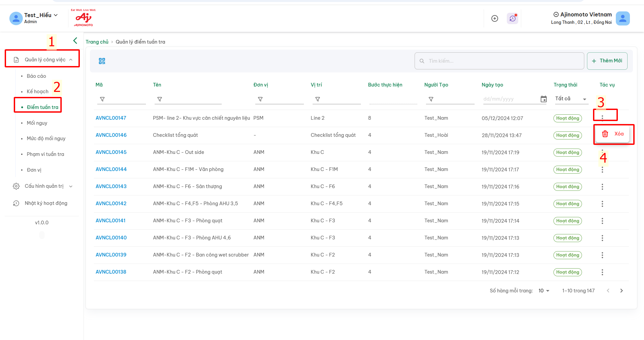
Task: Click the filter icon under Tên column
Action: coord(160,99)
